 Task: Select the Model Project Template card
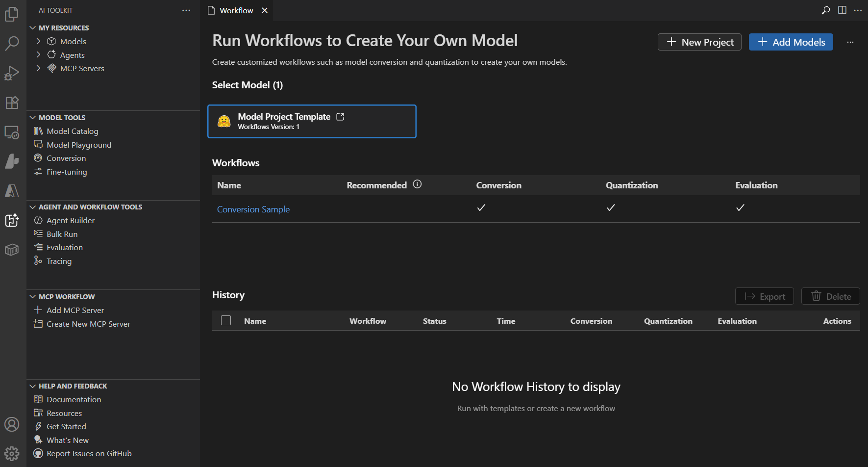[x=312, y=121]
